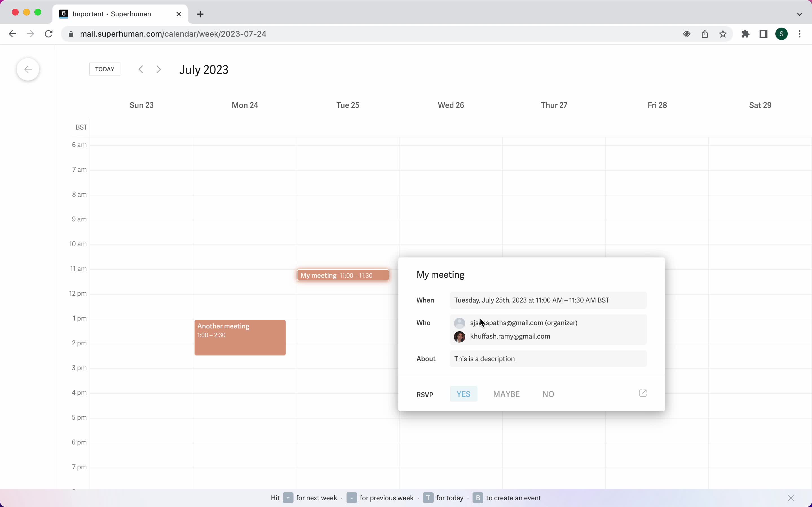Click the current YES RSVP toggle
Screen dimensions: 812x507
coord(463,394)
